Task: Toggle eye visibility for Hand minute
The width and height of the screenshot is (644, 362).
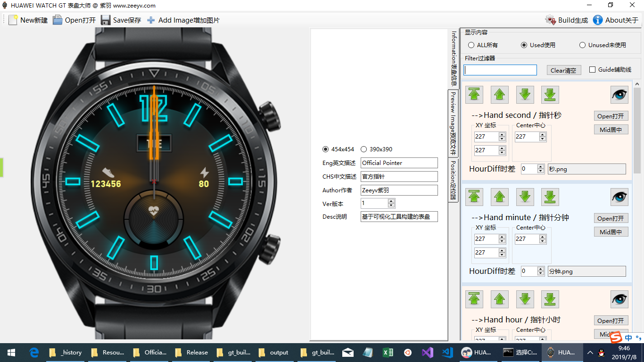Action: 619,197
